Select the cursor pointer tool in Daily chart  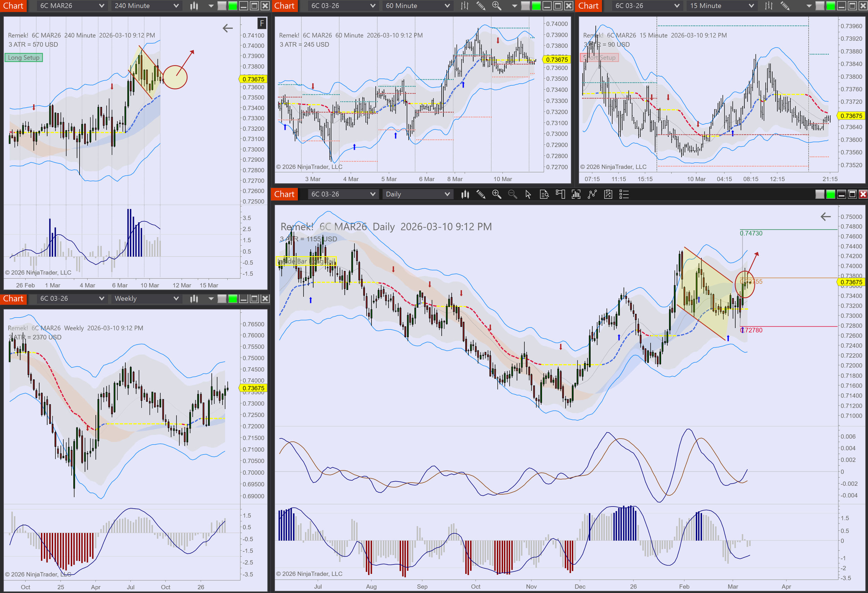point(528,194)
